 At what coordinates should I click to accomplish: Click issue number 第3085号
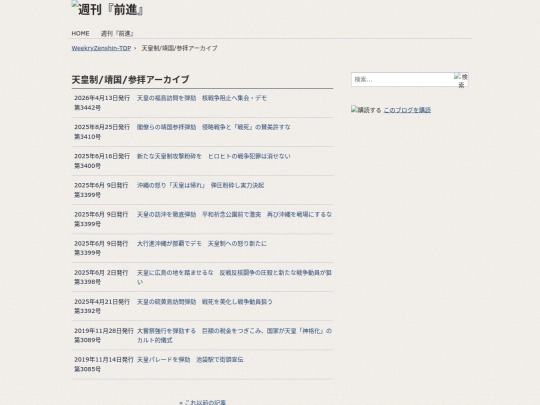(x=87, y=369)
